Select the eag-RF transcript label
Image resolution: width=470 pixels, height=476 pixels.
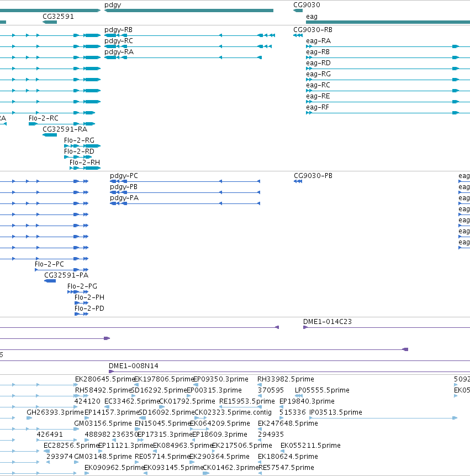coord(318,107)
